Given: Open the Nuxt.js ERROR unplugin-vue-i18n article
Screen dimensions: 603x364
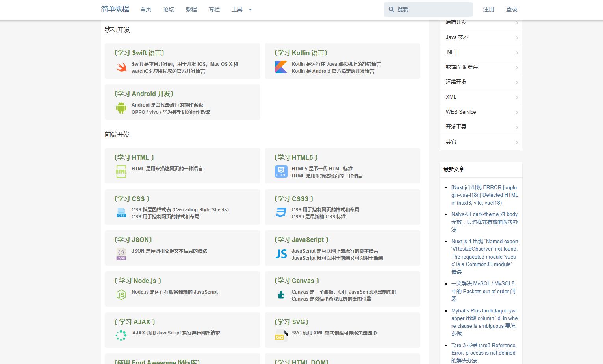Looking at the screenshot, I should tap(484, 195).
